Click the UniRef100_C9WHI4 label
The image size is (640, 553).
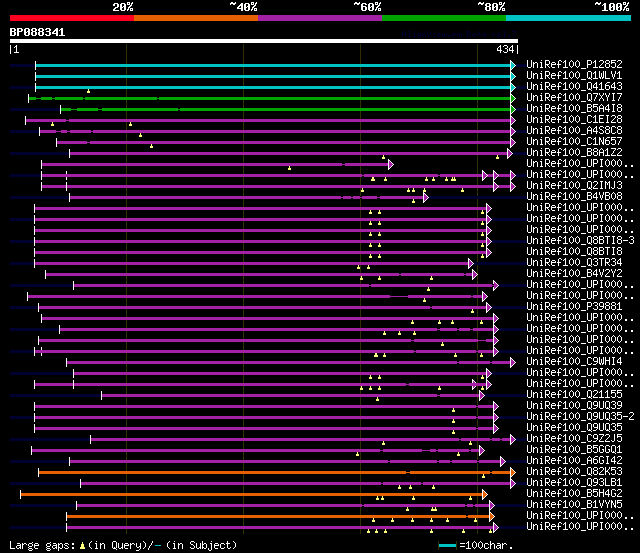(574, 362)
